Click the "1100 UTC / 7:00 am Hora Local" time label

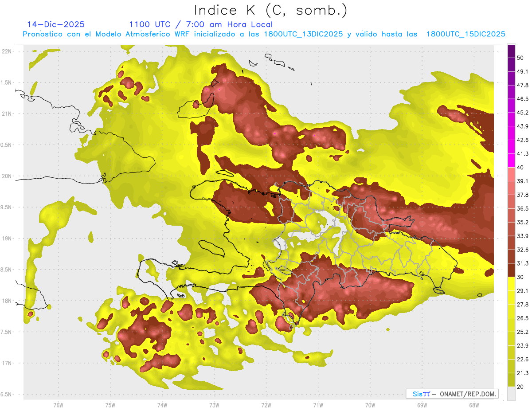click(x=201, y=24)
